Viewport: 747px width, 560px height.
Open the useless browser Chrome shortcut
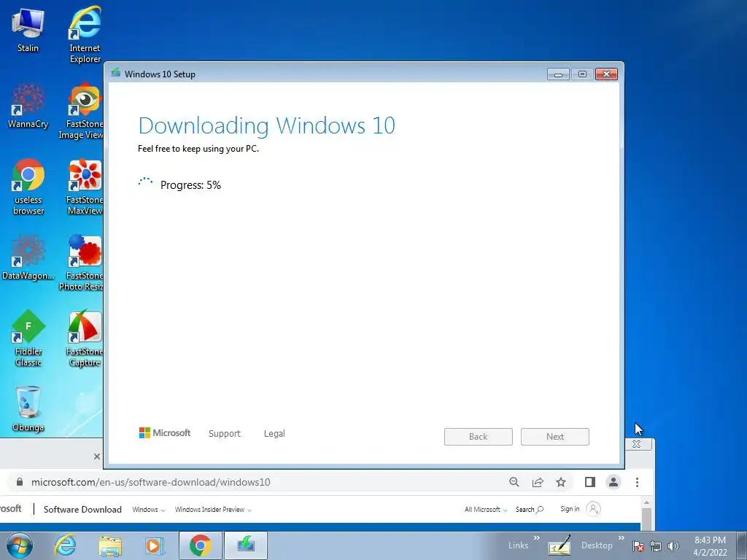(x=28, y=187)
